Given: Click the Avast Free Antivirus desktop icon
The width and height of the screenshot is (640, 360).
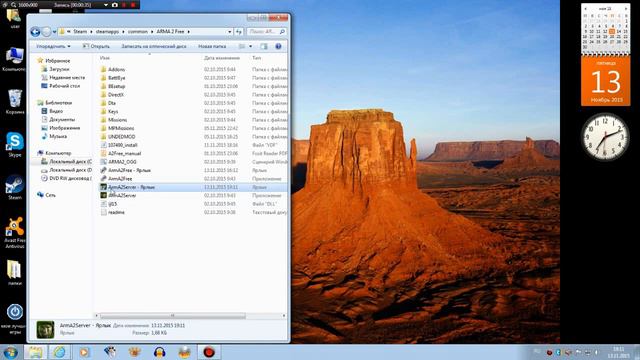Looking at the screenshot, I should tap(15, 233).
